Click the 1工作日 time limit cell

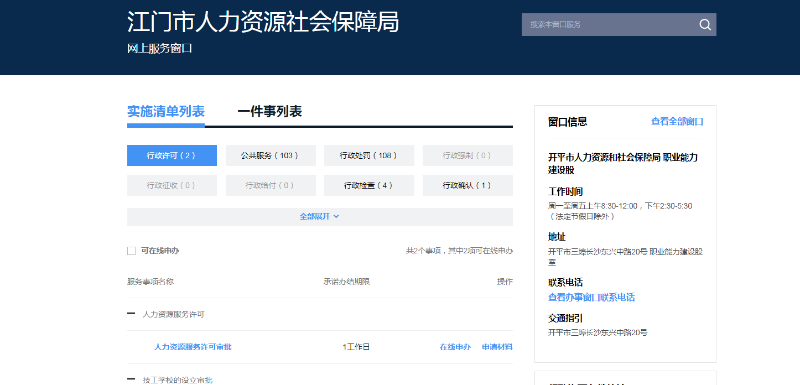356,347
